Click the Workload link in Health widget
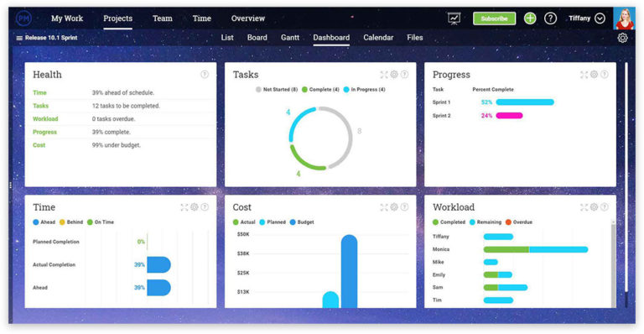 pyautogui.click(x=45, y=119)
